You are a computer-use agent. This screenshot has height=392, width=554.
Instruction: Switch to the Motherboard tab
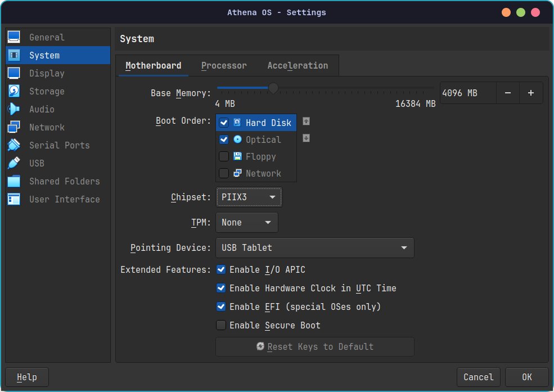(x=154, y=66)
